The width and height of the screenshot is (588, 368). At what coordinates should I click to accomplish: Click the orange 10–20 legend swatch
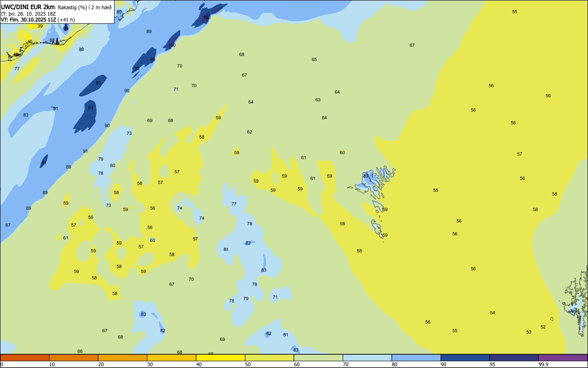point(73,357)
